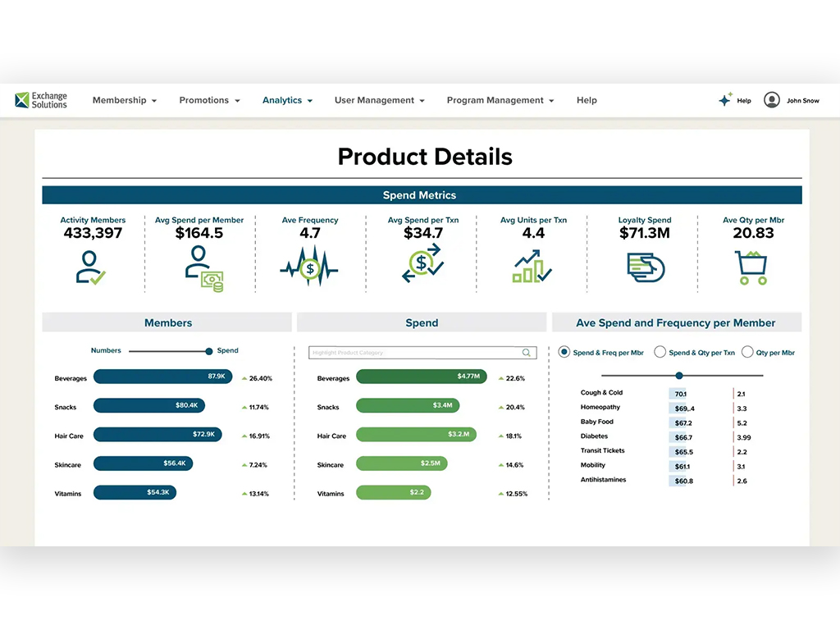Click the Activity Members person-check icon
840x630 pixels.
[x=90, y=267]
